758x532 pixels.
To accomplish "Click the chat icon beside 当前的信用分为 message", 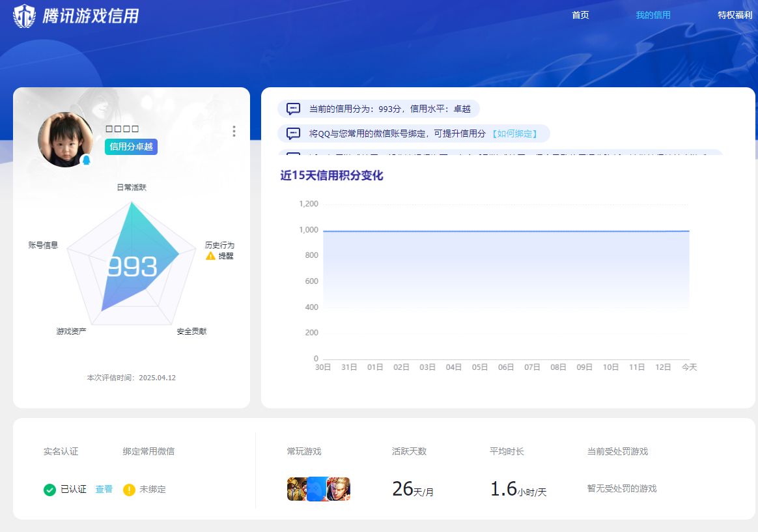I will tap(294, 109).
